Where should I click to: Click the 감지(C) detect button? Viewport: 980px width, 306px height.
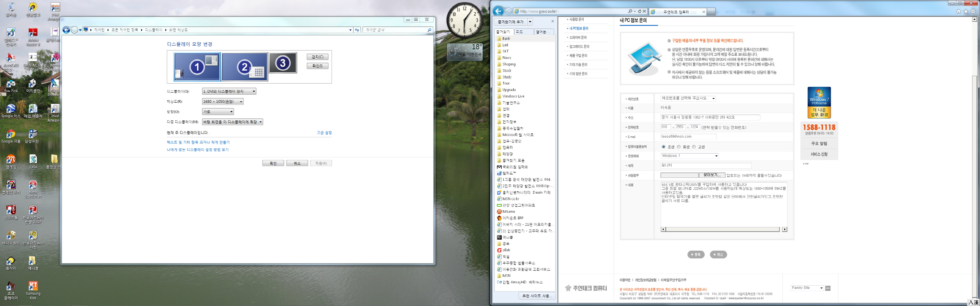[317, 57]
